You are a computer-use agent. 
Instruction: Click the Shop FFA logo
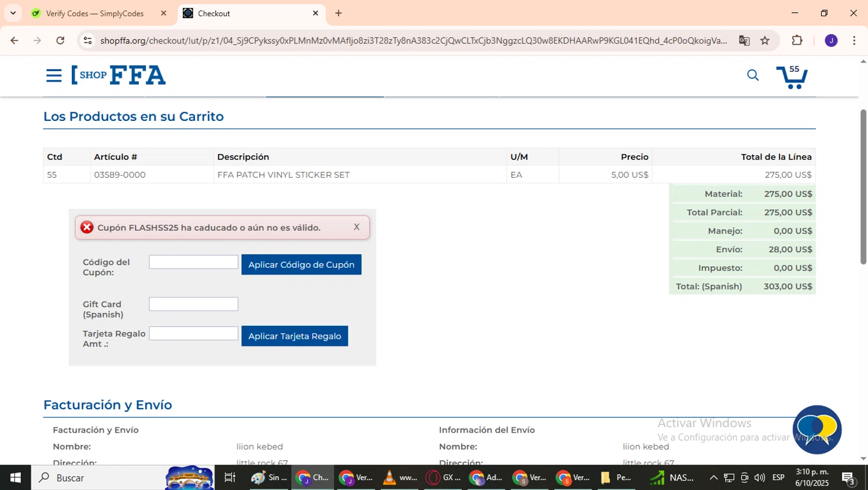coord(119,75)
